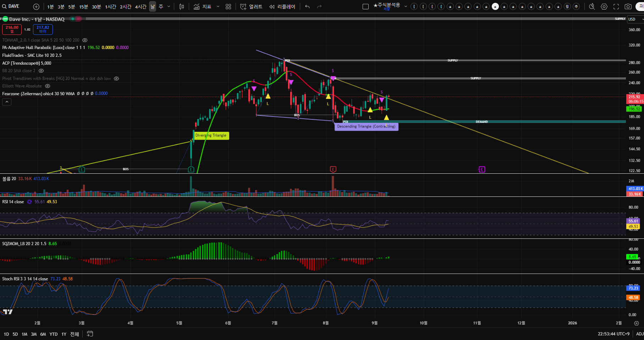Toggle ADJ adjusted data mode
This screenshot has width=644, height=340.
[x=639, y=334]
